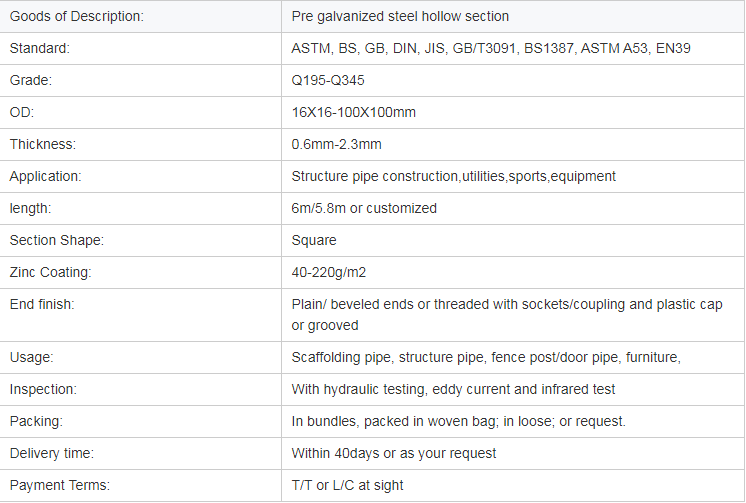Image resolution: width=746 pixels, height=503 pixels.
Task: Click the 'OD:' row label
Action: point(21,112)
